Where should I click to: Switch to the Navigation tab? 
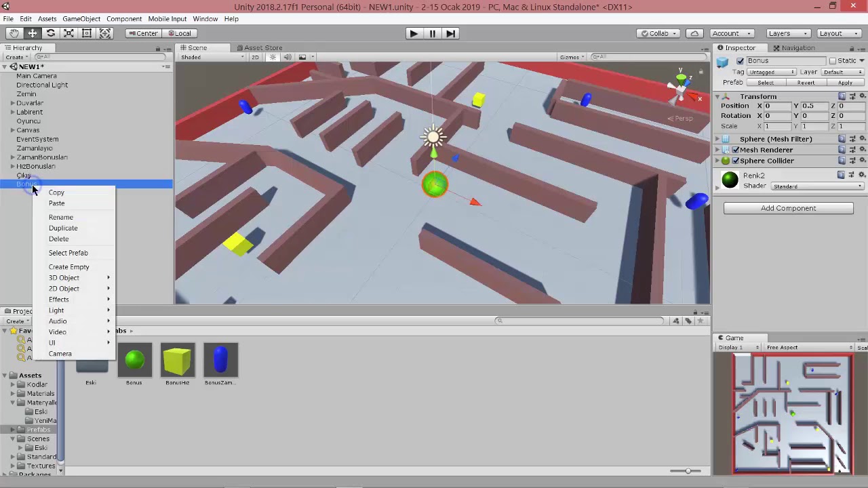[793, 47]
